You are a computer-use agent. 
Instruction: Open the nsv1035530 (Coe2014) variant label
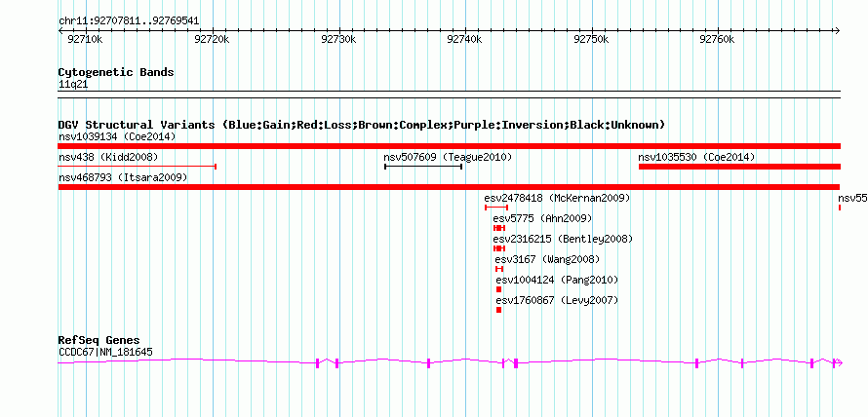696,158
